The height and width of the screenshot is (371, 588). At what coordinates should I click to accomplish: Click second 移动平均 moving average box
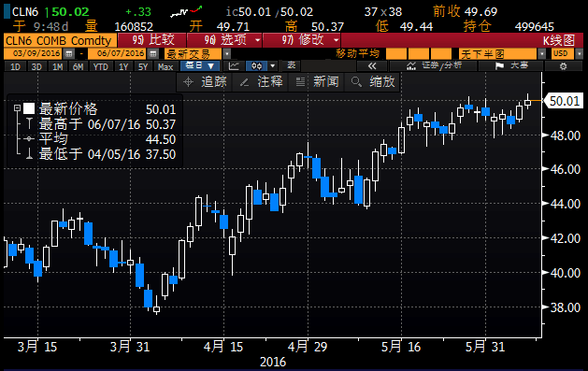click(419, 54)
